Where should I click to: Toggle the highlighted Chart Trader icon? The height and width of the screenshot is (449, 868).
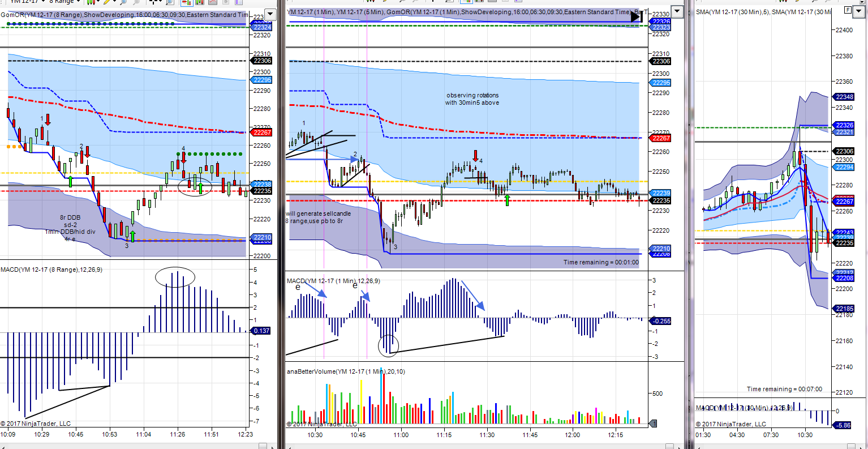(x=186, y=2)
